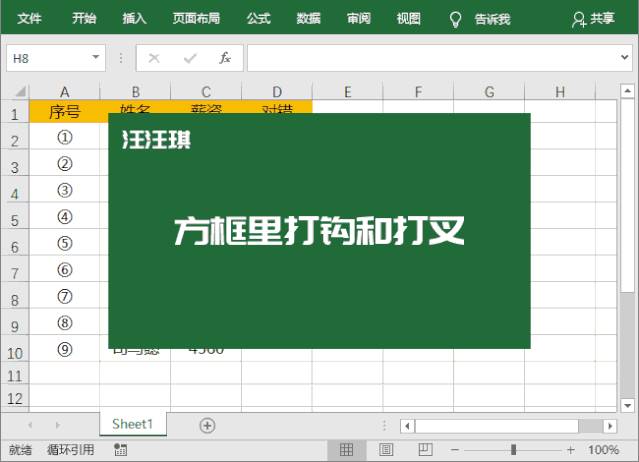The image size is (639, 462).
Task: Click the previous sheet navigation arrow
Action: coord(30,425)
